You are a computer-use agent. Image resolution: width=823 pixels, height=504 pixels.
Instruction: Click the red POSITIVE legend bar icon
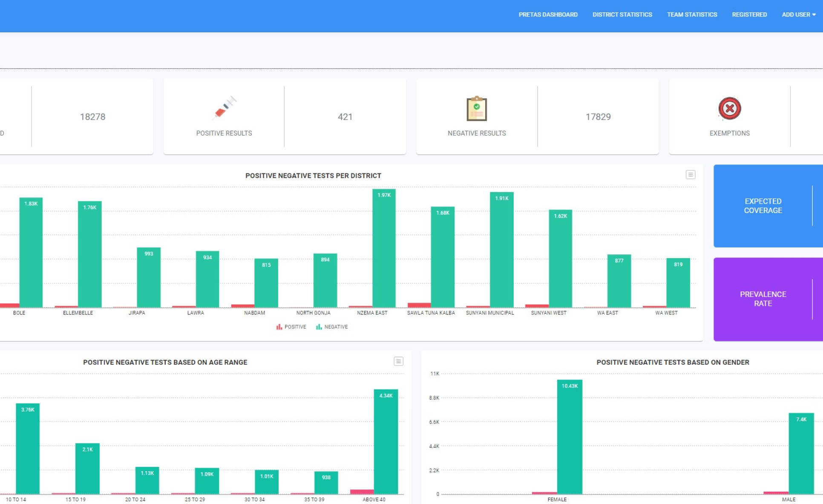(279, 327)
